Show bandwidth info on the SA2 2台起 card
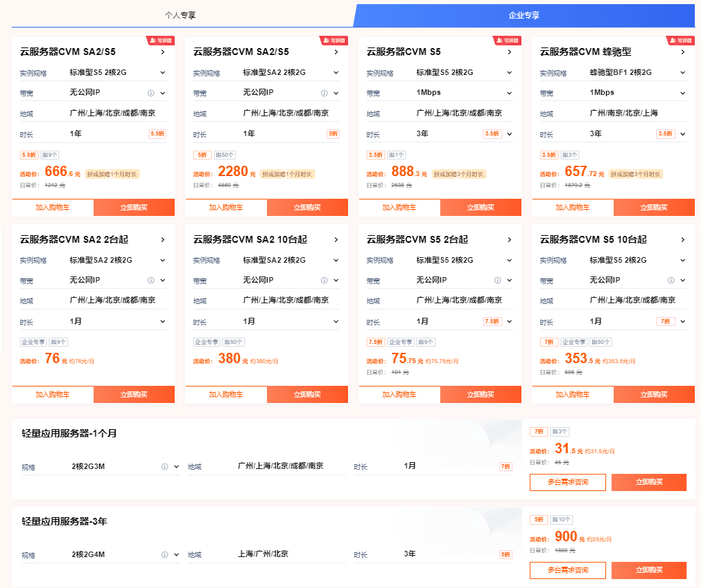Image resolution: width=701 pixels, height=588 pixels. pyautogui.click(x=151, y=280)
